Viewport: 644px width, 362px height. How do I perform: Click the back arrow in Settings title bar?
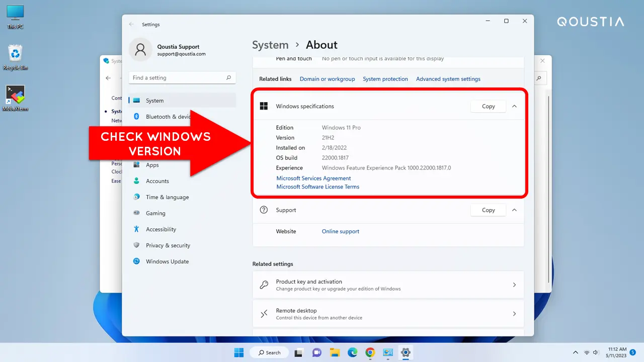coord(131,24)
